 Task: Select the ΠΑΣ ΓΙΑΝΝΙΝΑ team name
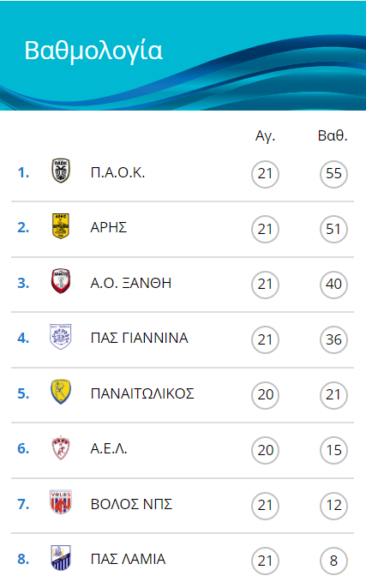[140, 338]
